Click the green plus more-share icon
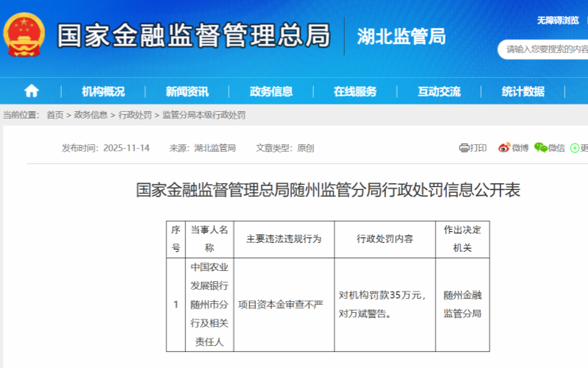Image resolution: width=588 pixels, height=368 pixels. [575, 148]
